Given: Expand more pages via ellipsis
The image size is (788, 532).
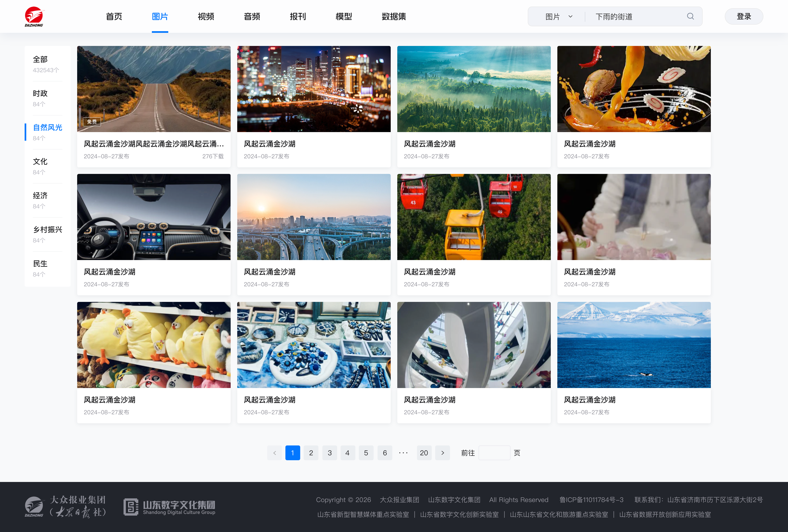Looking at the screenshot, I should tap(403, 453).
